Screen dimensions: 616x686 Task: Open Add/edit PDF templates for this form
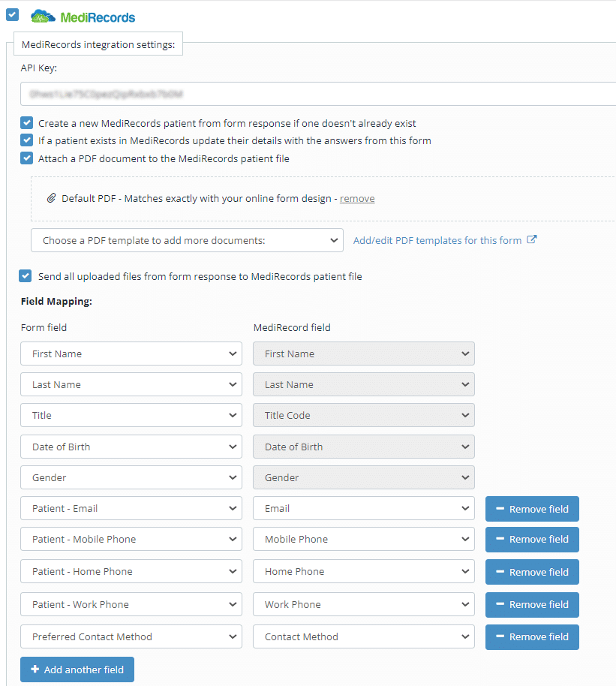pos(439,240)
